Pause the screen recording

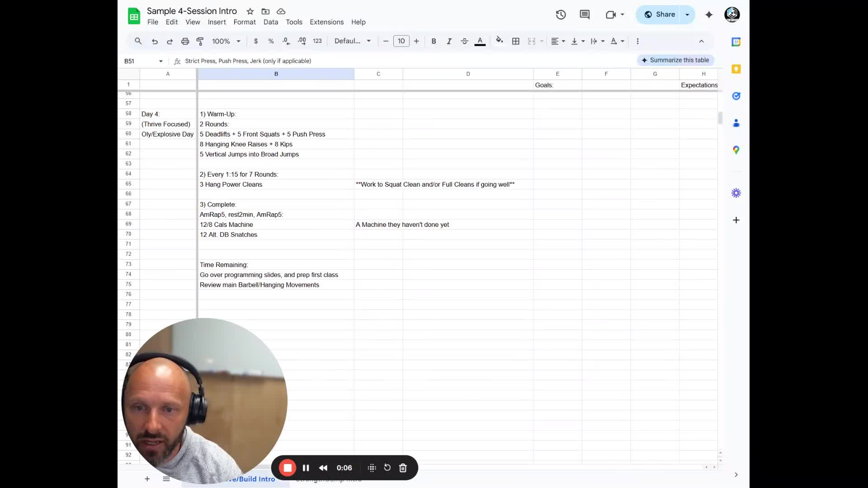point(306,468)
